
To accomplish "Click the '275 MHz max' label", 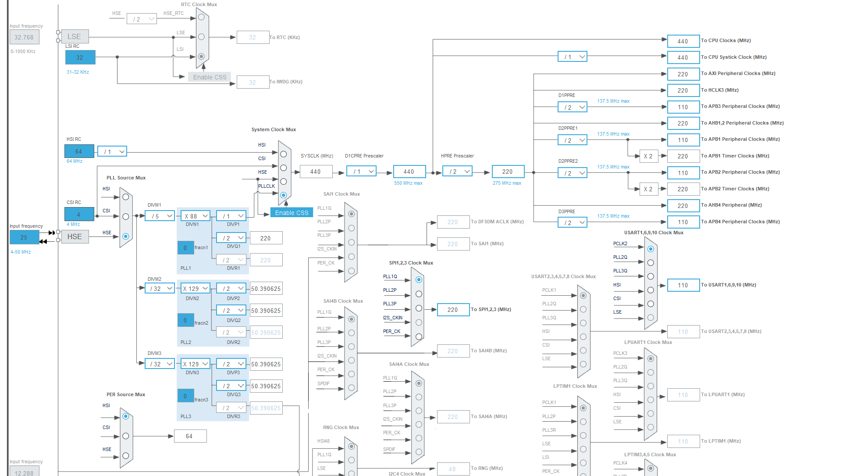I will pyautogui.click(x=507, y=183).
